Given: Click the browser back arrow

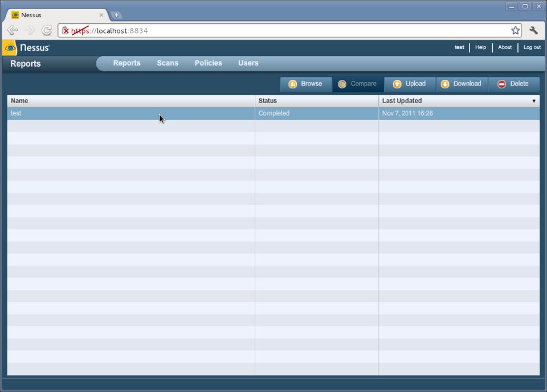Looking at the screenshot, I should click(x=12, y=31).
